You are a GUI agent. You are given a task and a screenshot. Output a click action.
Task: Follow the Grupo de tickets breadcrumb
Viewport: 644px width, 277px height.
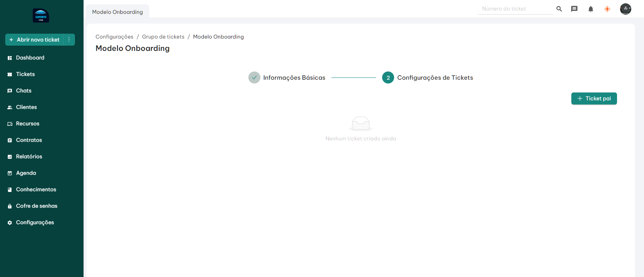coord(163,37)
